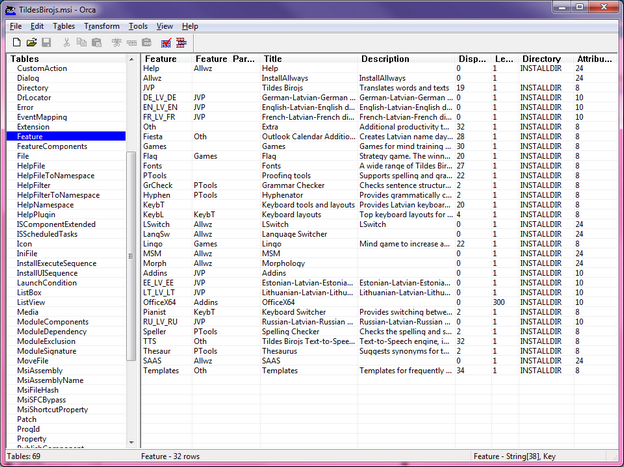Click the Directory column header
The width and height of the screenshot is (624, 467).
coord(541,60)
